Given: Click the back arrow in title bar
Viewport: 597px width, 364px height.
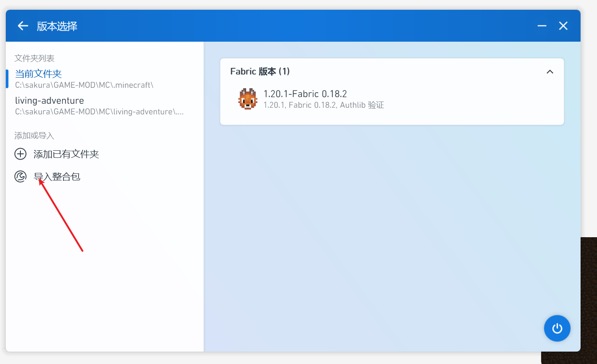Looking at the screenshot, I should click(x=23, y=26).
